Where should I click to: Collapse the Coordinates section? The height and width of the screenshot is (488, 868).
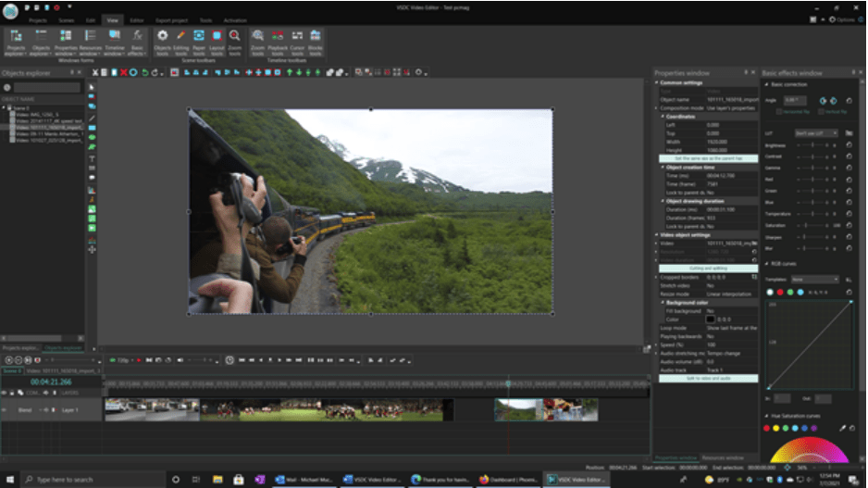(663, 116)
